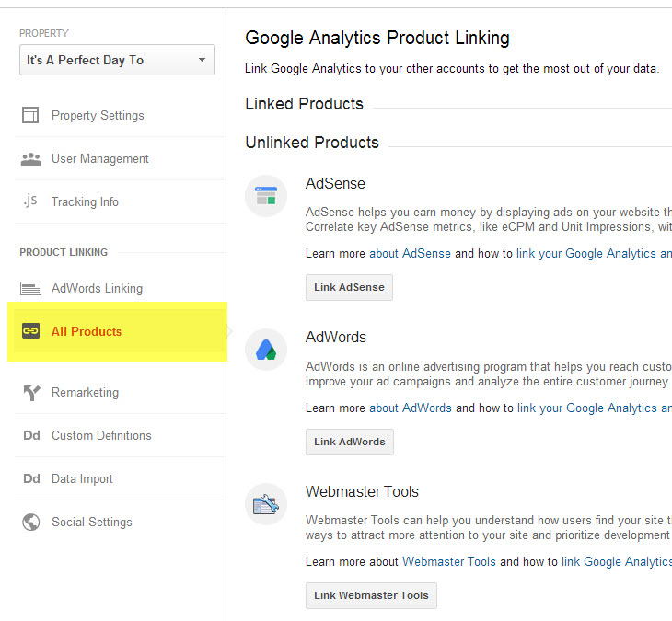The image size is (672, 621).
Task: Click the PRODUCT LINKING section label
Action: coord(64,252)
